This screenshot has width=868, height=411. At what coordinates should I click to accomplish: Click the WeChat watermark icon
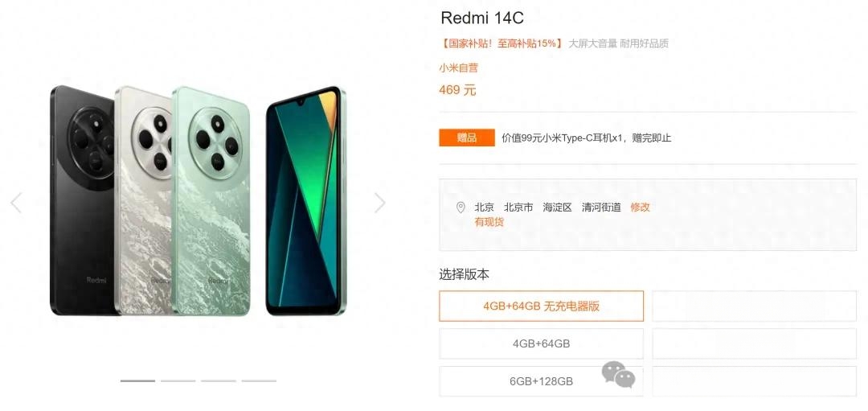(x=618, y=375)
